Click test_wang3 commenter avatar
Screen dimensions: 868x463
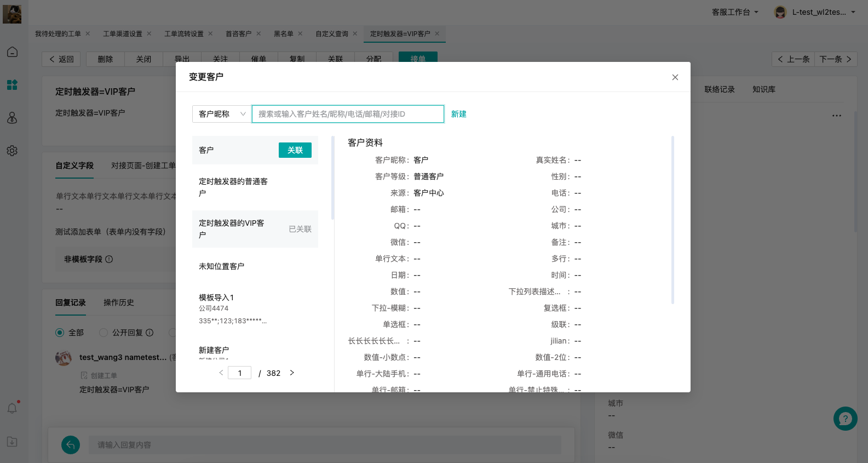tap(64, 358)
